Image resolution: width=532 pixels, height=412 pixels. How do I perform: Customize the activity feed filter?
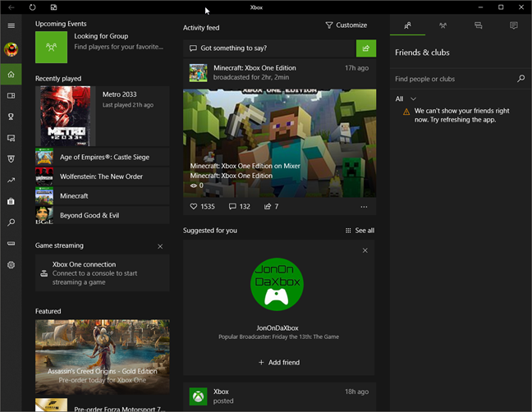click(346, 25)
